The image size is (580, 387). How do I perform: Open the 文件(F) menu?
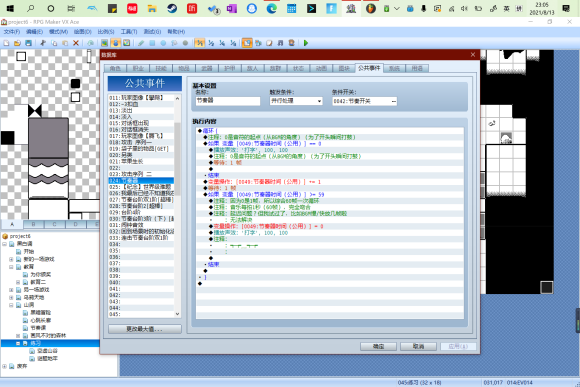12,32
